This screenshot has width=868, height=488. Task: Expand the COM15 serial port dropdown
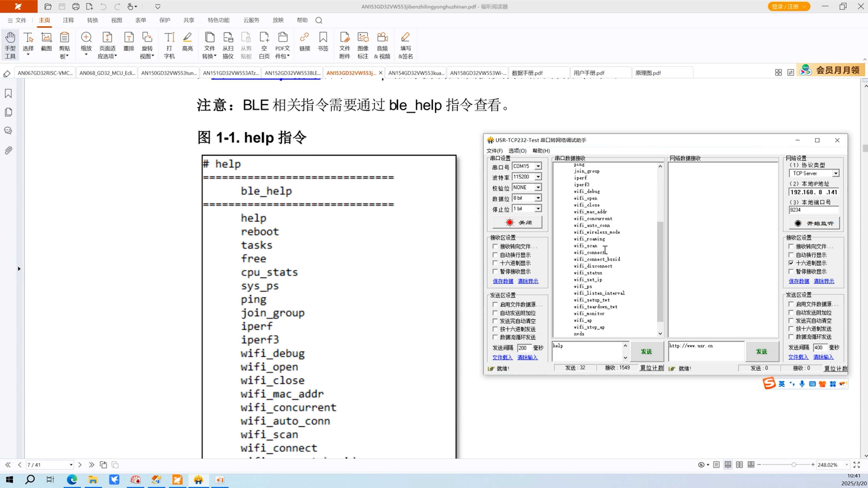[538, 166]
